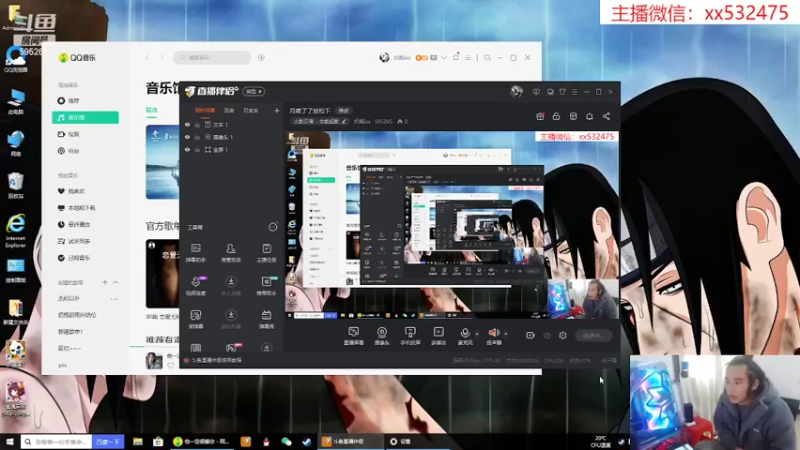This screenshot has height=450, width=800.
Task: Click the live broadcast status button
Action: (x=593, y=336)
